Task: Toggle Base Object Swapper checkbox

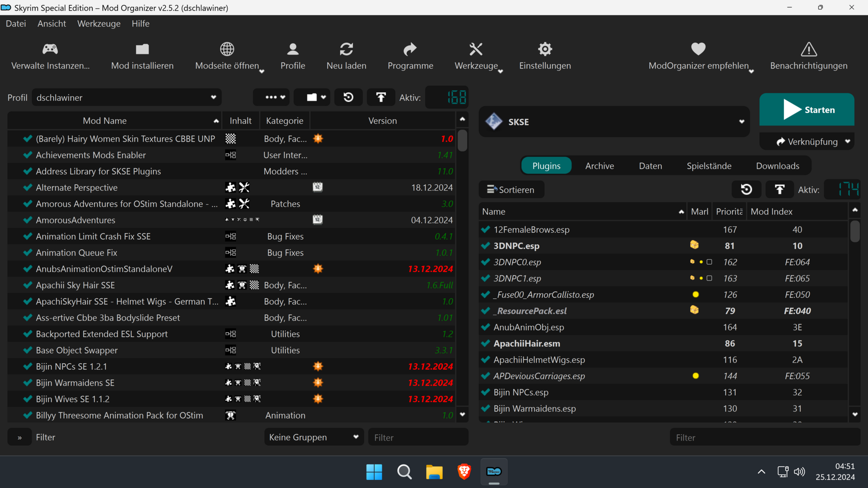Action: [x=28, y=350]
